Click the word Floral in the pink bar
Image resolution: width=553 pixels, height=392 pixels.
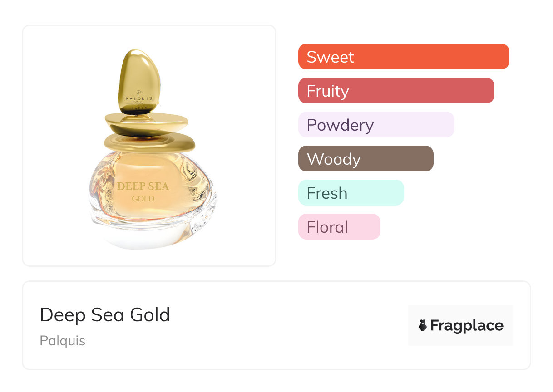point(327,227)
